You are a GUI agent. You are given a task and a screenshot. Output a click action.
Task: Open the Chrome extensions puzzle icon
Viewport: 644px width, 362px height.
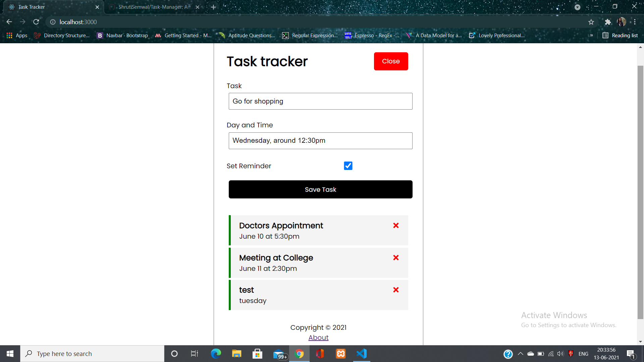(x=608, y=22)
